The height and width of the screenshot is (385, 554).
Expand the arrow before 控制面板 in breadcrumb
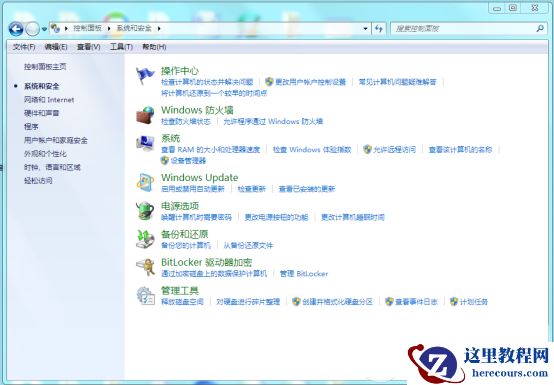[66, 28]
